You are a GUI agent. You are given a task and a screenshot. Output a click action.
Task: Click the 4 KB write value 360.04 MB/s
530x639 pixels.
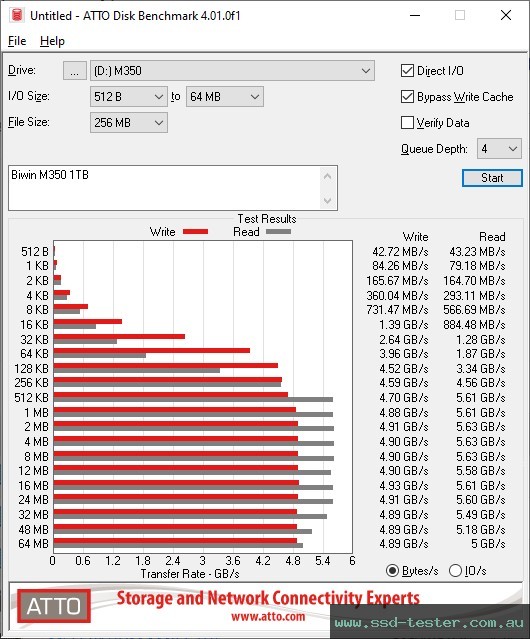click(x=397, y=295)
